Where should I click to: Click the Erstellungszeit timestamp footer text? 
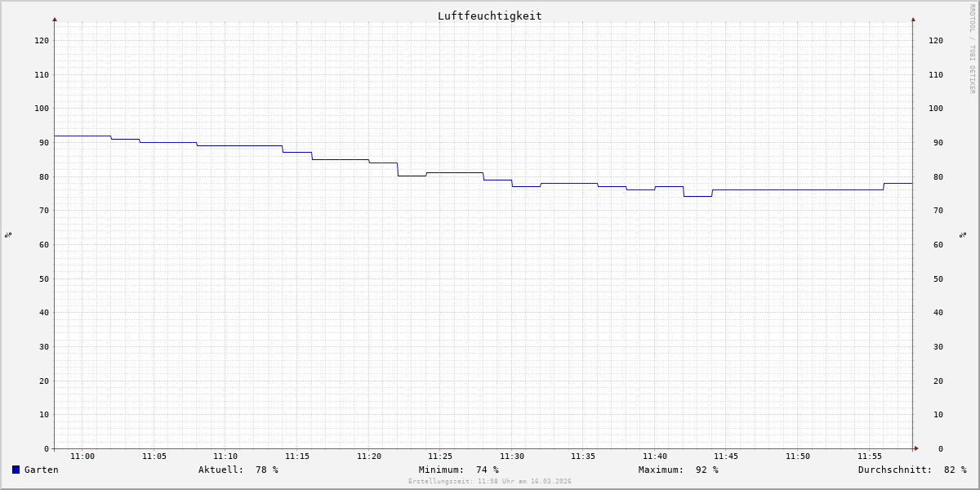490,482
